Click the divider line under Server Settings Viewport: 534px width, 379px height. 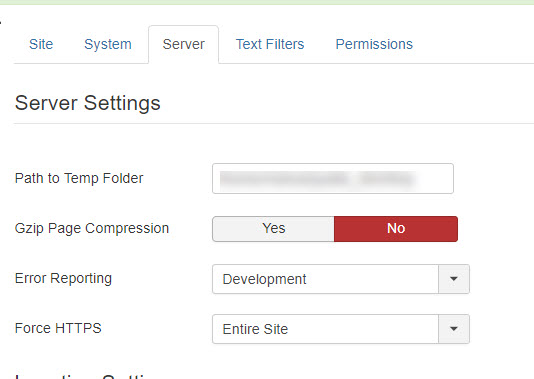click(x=274, y=123)
